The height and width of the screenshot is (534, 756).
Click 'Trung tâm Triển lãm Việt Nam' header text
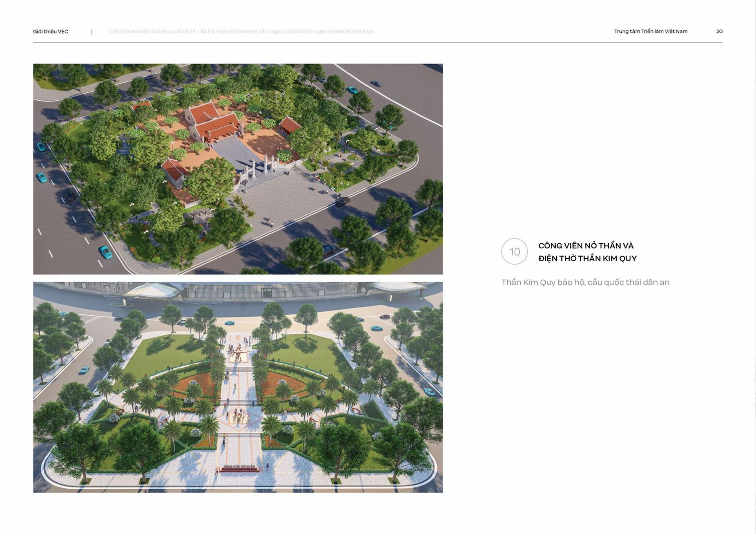tap(650, 31)
